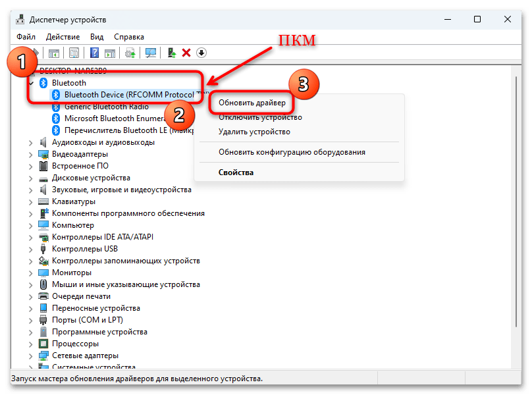Click the Bluetooth category icon
Screen dimensions: 532x395
[x=43, y=83]
